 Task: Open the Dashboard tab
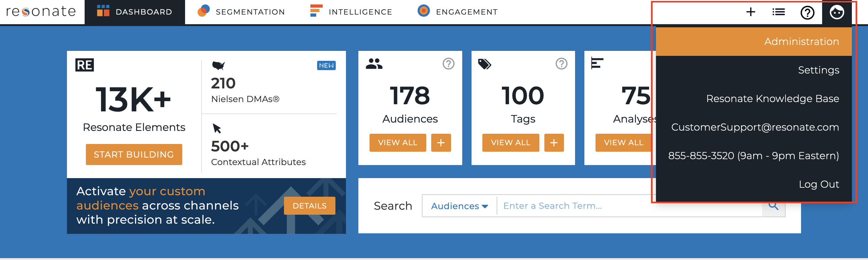coord(135,12)
